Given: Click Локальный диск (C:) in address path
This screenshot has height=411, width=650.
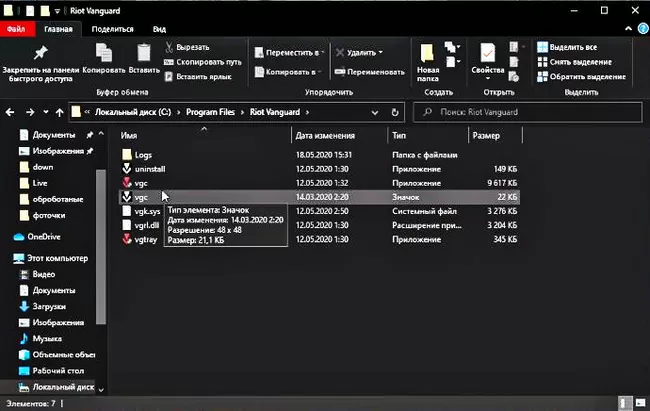Looking at the screenshot, I should tap(133, 112).
